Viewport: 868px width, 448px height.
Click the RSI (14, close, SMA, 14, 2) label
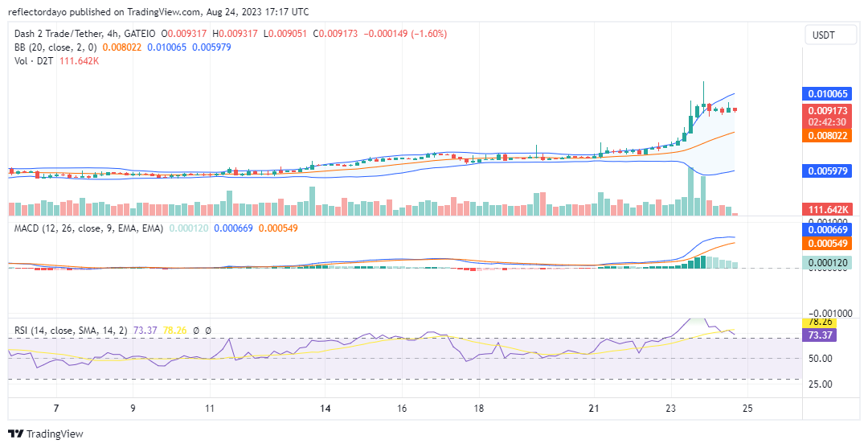(71, 331)
